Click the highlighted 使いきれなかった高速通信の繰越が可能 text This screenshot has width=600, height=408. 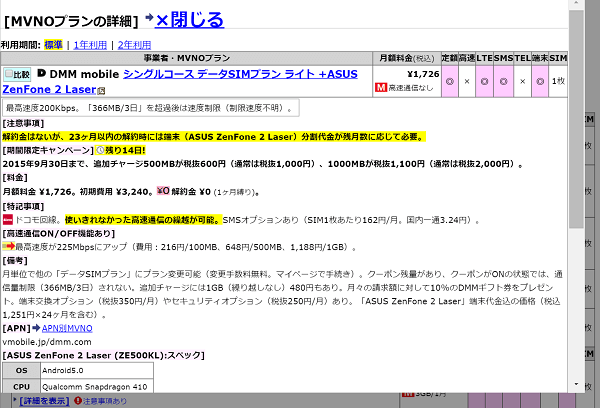coord(143,220)
